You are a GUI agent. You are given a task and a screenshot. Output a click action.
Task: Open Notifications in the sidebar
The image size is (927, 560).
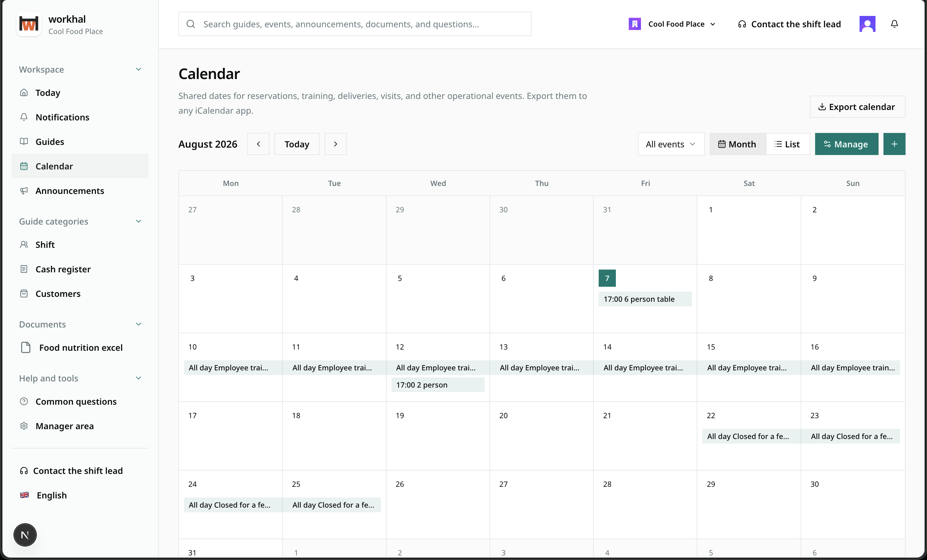pyautogui.click(x=80, y=117)
